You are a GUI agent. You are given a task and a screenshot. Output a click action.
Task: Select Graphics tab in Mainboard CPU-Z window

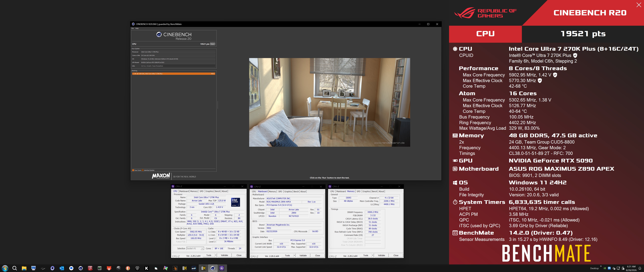pos(288,191)
